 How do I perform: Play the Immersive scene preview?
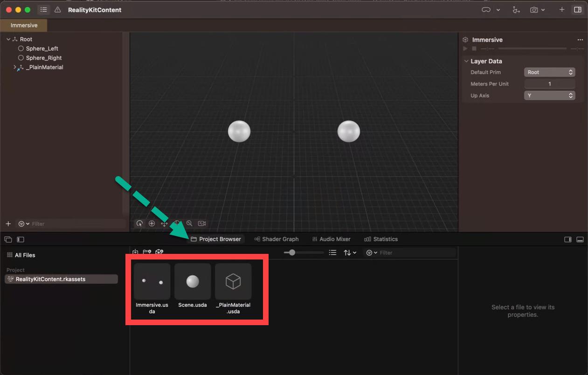(x=465, y=48)
